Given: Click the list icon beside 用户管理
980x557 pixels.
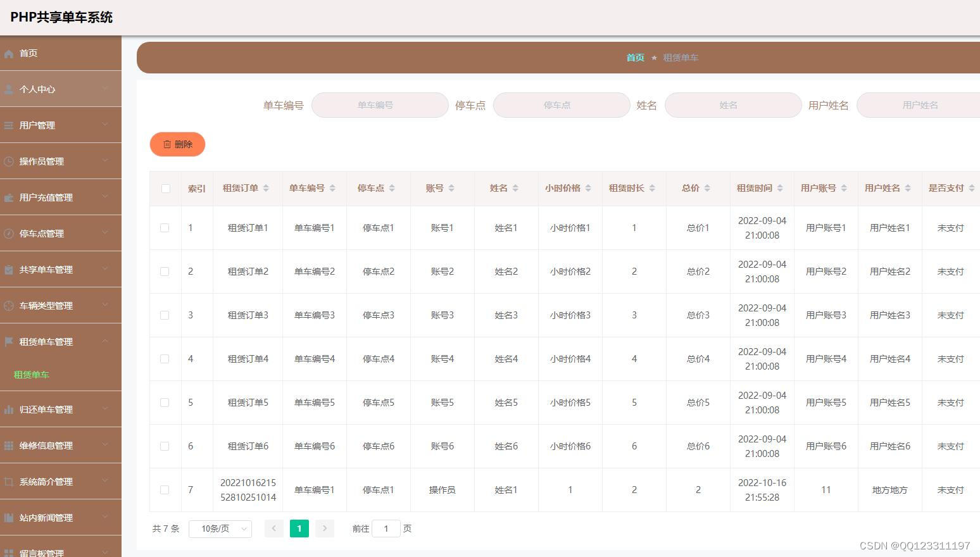Looking at the screenshot, I should point(9,126).
